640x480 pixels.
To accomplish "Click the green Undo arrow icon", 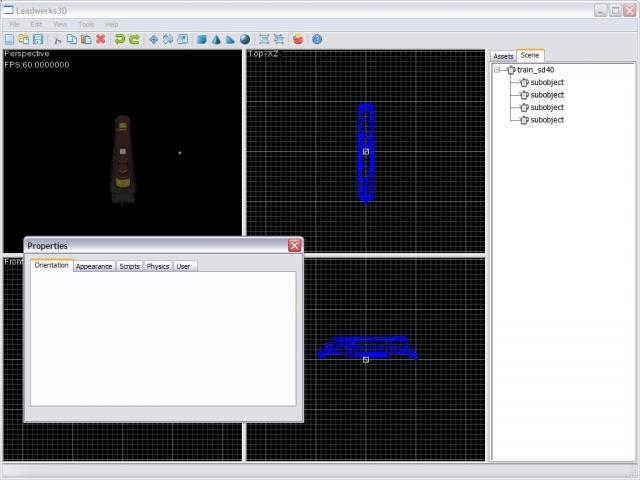I will coord(119,40).
